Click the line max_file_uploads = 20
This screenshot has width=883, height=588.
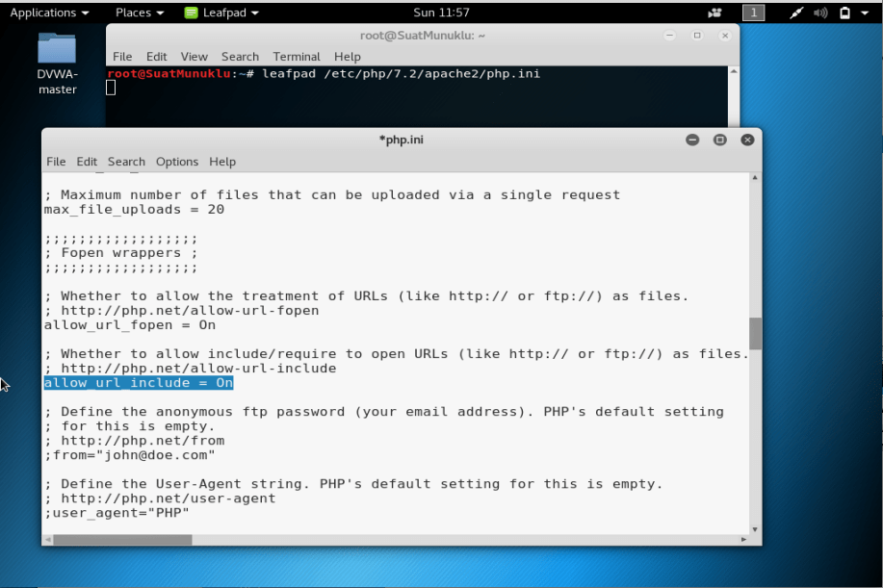(x=134, y=210)
